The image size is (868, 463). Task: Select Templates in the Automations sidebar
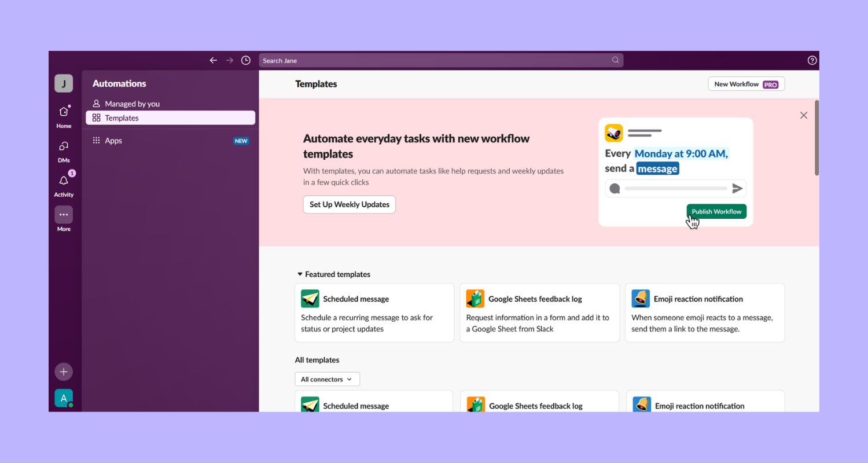point(170,118)
